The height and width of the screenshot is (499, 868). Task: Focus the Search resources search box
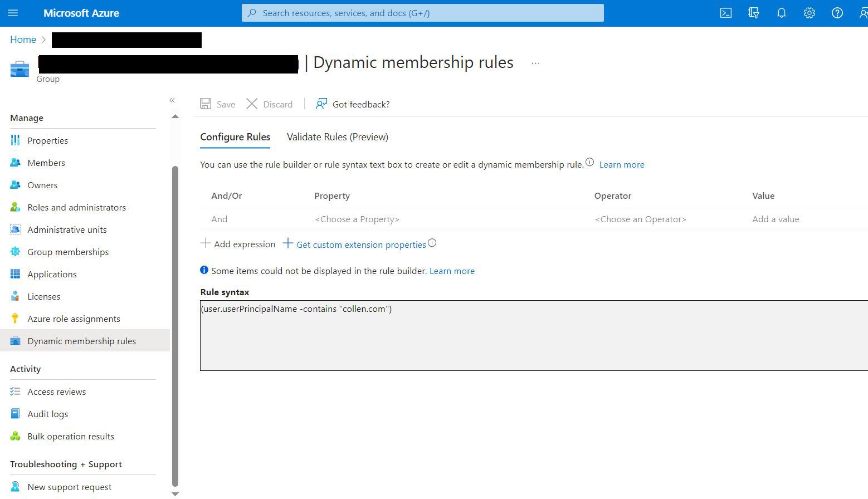422,13
